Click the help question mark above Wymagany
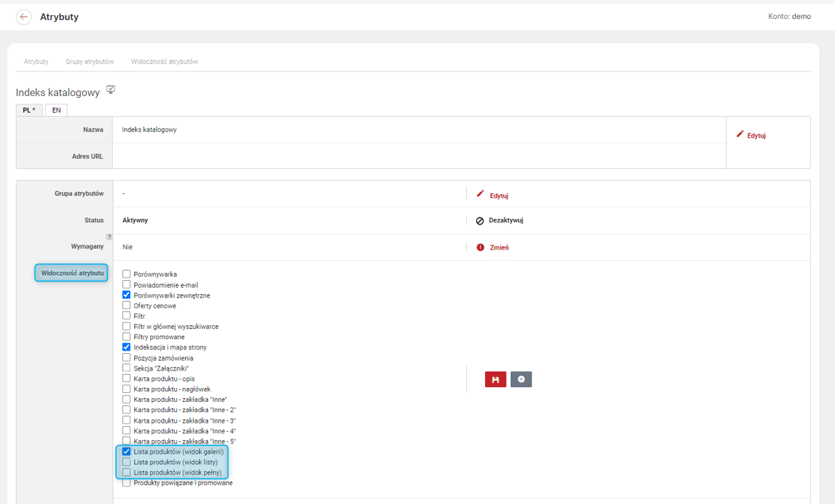Screen dimensions: 835x504 (109, 237)
